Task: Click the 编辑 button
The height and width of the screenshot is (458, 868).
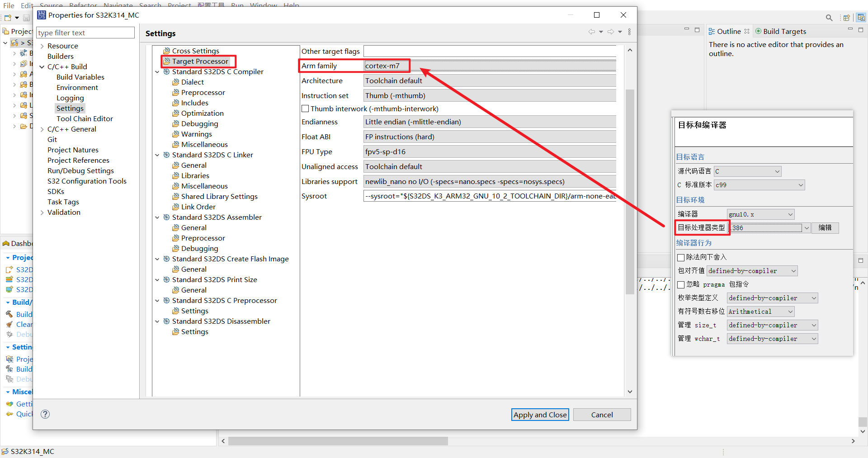Action: click(825, 228)
